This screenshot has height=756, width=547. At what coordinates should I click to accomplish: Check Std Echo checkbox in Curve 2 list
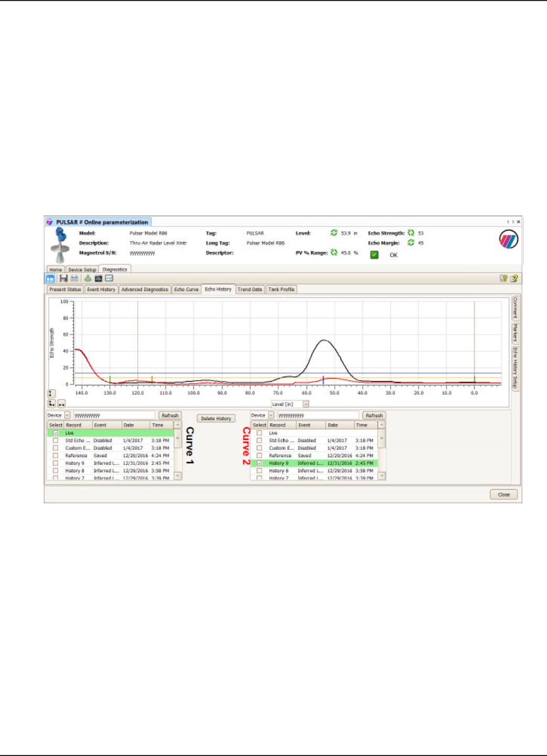[259, 440]
